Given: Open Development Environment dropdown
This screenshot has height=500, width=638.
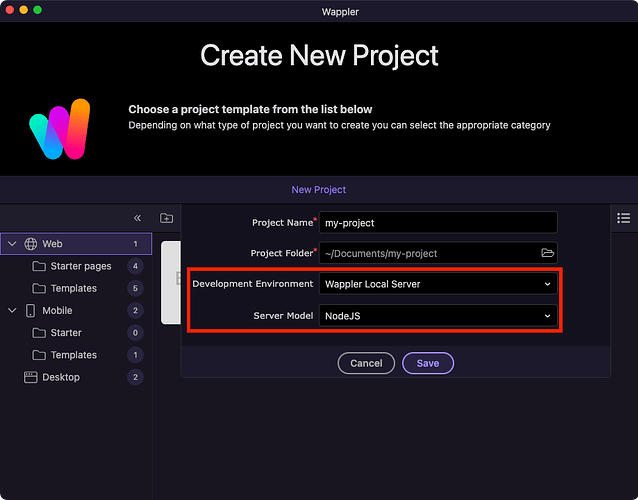Looking at the screenshot, I should coord(437,284).
